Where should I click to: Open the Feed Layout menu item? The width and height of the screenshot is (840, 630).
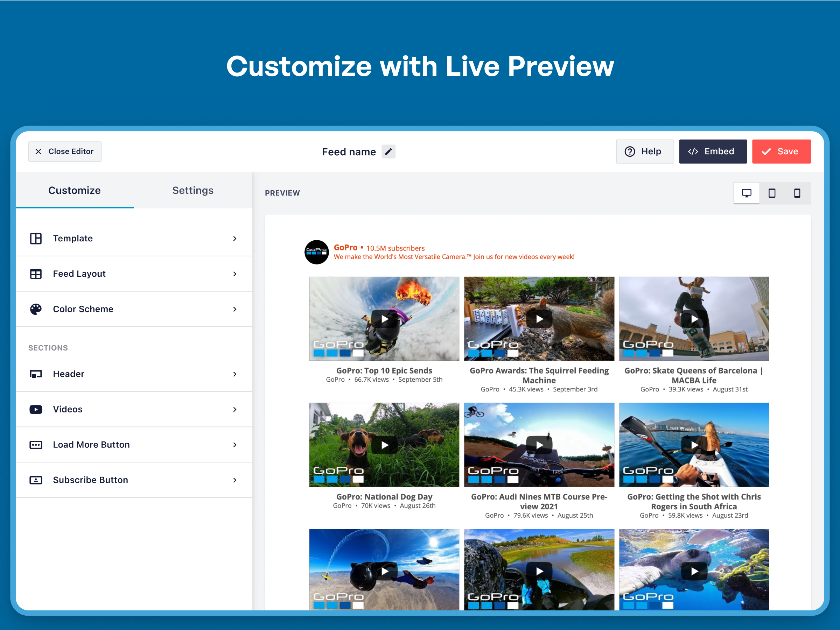pos(134,274)
